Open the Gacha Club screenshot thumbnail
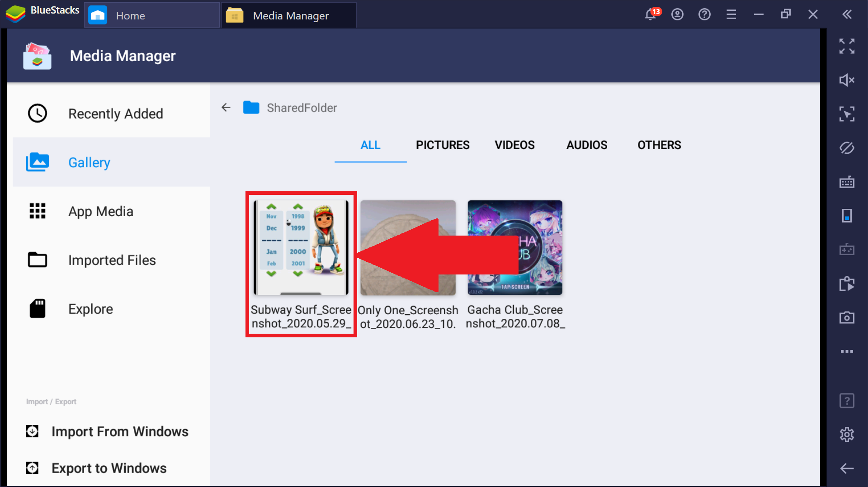868x487 pixels. tap(515, 248)
